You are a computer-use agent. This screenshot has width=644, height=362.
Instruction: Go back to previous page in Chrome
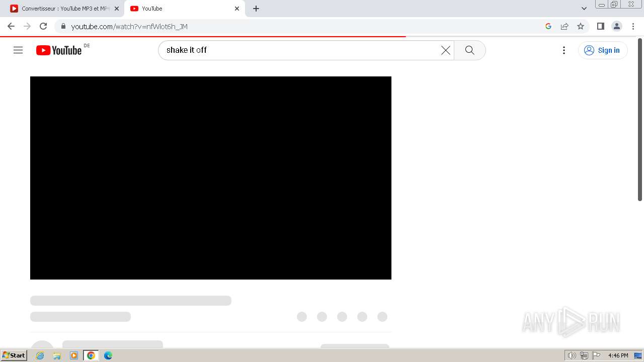(11, 26)
